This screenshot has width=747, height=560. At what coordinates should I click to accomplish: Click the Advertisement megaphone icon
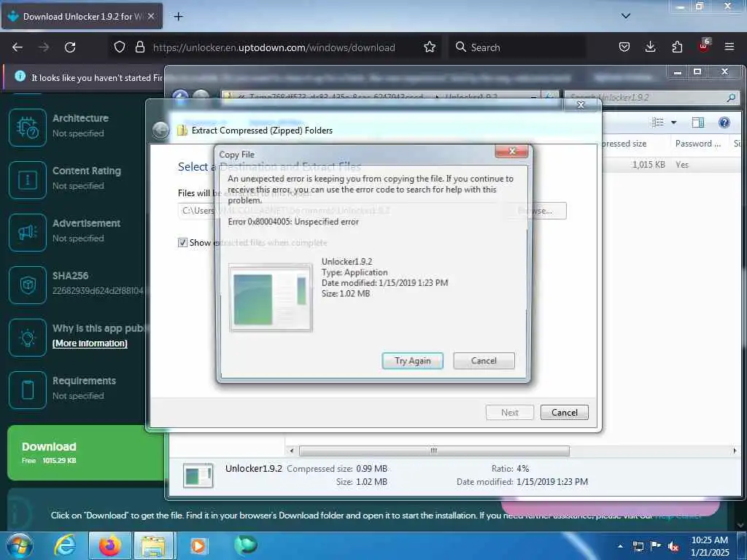[28, 233]
